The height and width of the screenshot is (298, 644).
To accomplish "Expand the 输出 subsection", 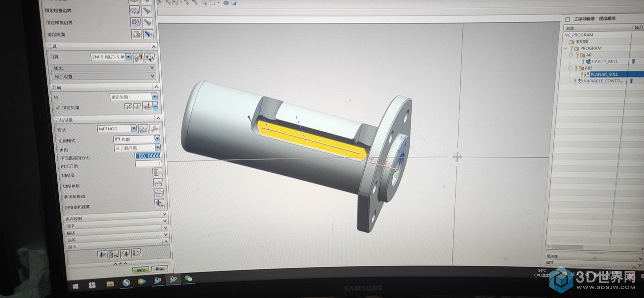I will pos(152,68).
